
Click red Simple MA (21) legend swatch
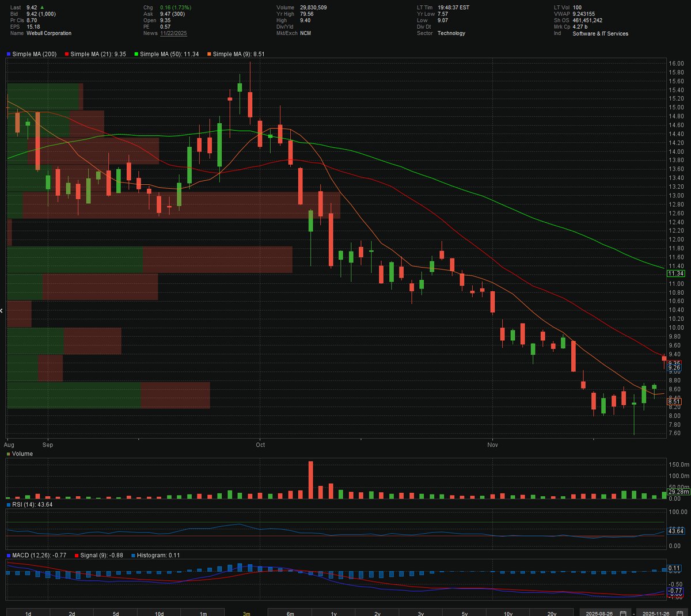click(x=67, y=54)
